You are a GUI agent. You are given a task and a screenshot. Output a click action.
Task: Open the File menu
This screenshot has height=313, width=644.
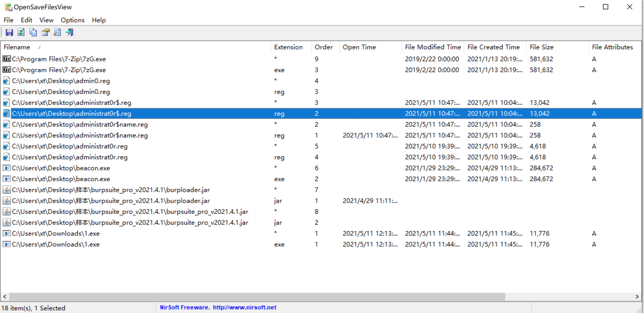(9, 20)
